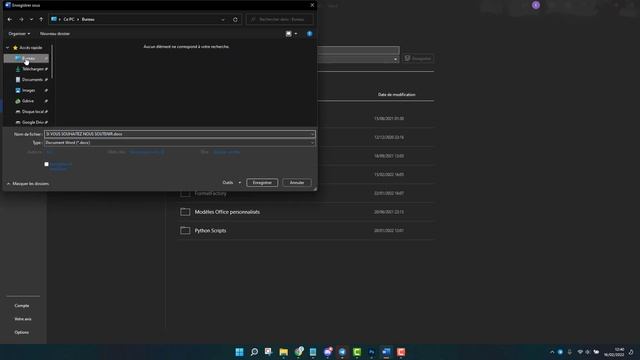The width and height of the screenshot is (640, 360).
Task: Change the view layout icon
Action: click(x=289, y=33)
